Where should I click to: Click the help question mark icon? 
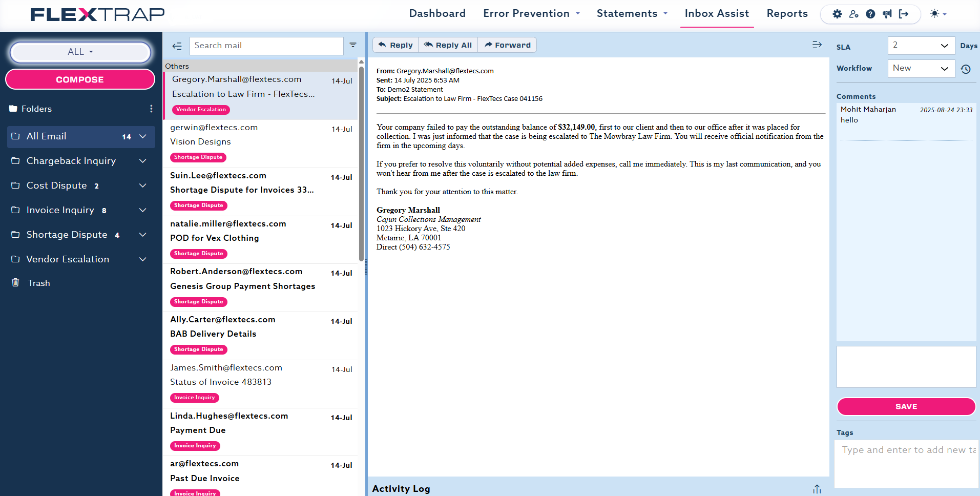pos(870,14)
